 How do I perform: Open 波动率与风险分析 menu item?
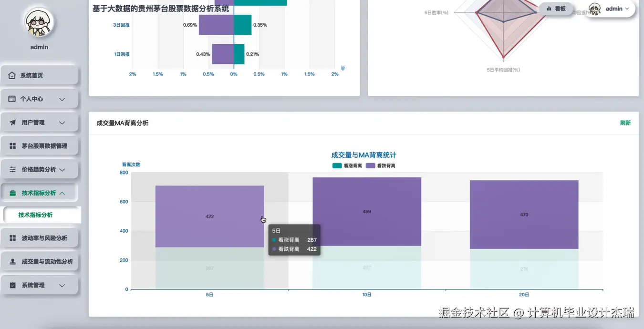39,238
